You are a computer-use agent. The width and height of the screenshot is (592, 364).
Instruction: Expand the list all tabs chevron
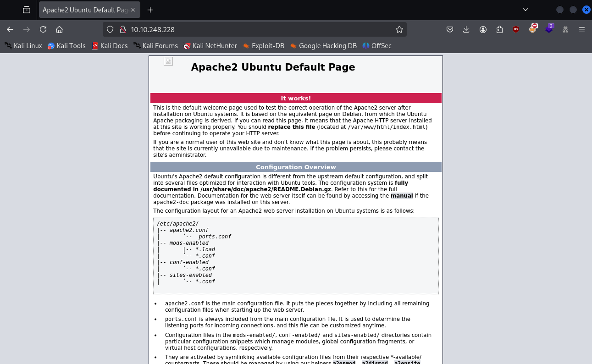(x=526, y=10)
